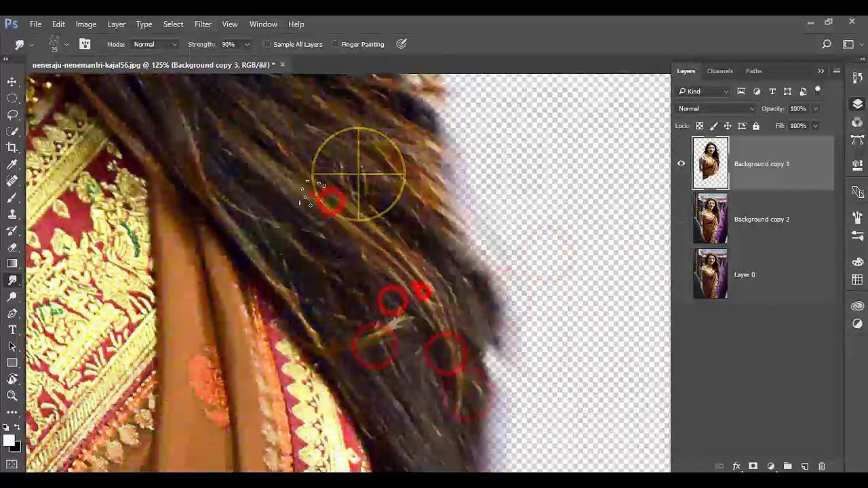Image resolution: width=868 pixels, height=488 pixels.
Task: Open the Opacity dropdown arrow
Action: (816, 109)
